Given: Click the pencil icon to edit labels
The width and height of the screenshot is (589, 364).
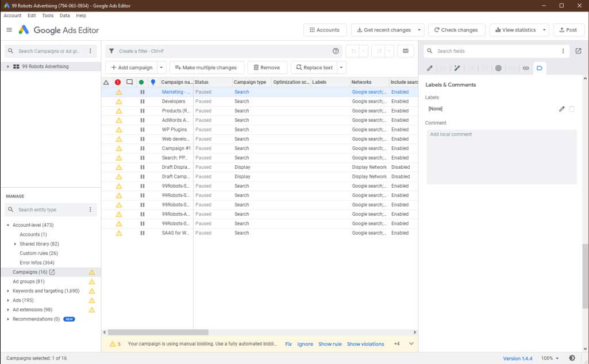Looking at the screenshot, I should coord(561,109).
